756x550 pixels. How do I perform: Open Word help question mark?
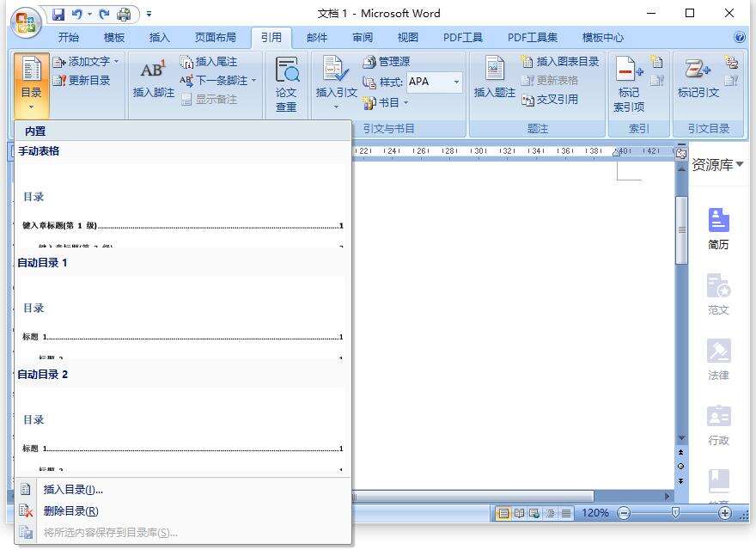coord(739,37)
